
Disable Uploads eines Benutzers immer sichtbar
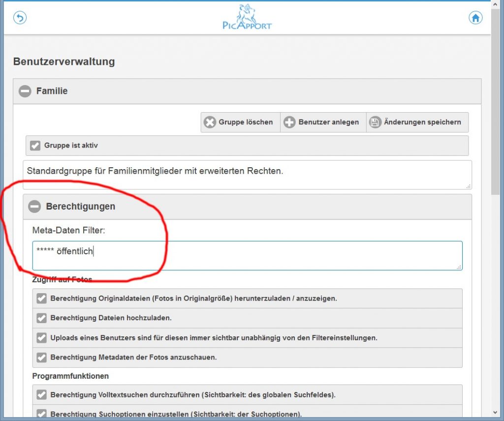[x=42, y=338]
